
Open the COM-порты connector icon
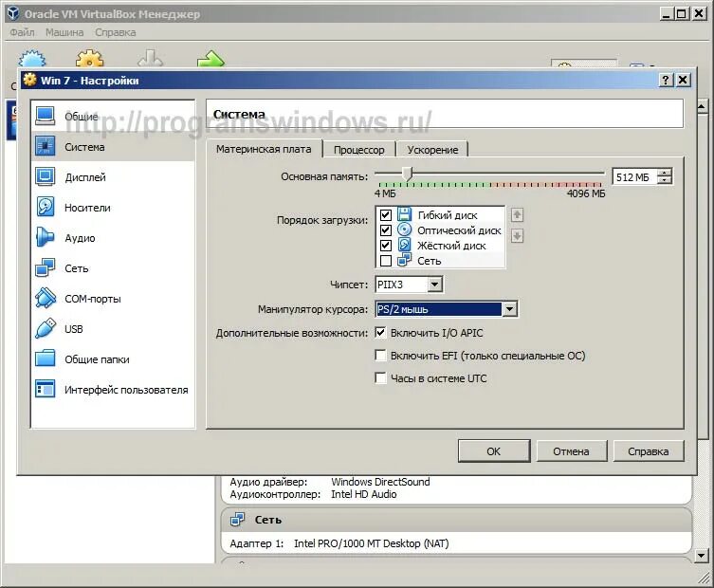tap(46, 299)
